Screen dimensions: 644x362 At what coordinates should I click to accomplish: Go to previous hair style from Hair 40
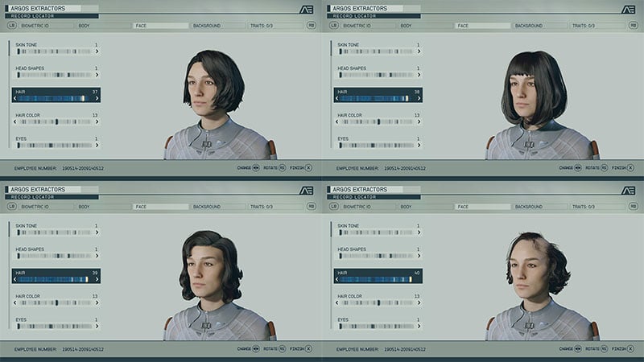click(337, 280)
